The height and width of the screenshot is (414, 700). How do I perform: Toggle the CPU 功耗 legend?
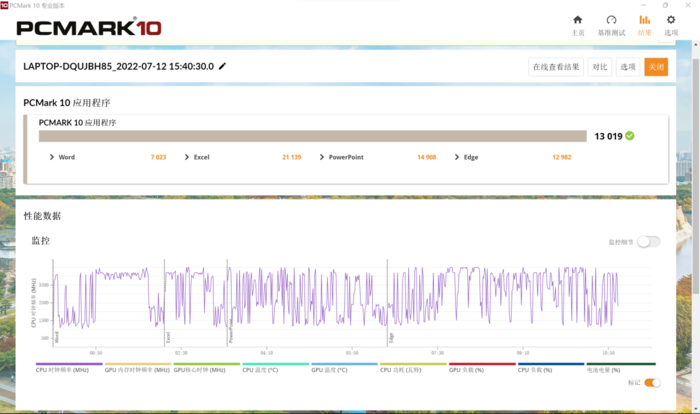click(413, 368)
